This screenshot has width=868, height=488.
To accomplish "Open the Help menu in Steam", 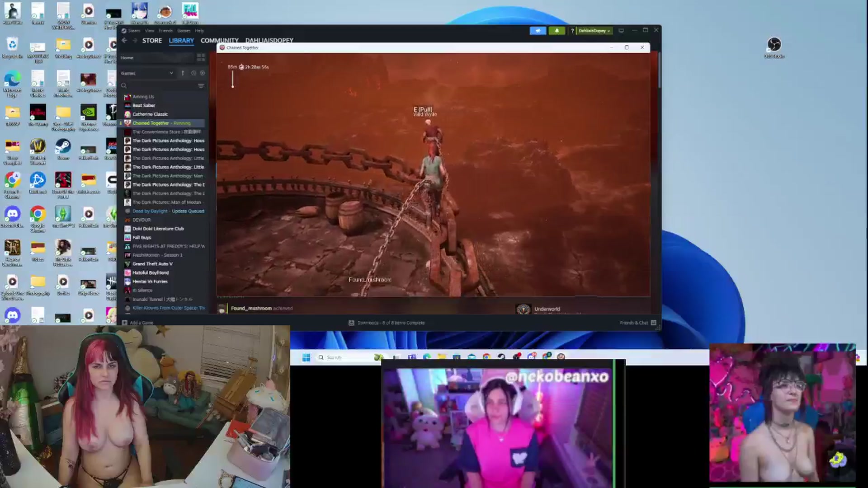I will tap(199, 31).
